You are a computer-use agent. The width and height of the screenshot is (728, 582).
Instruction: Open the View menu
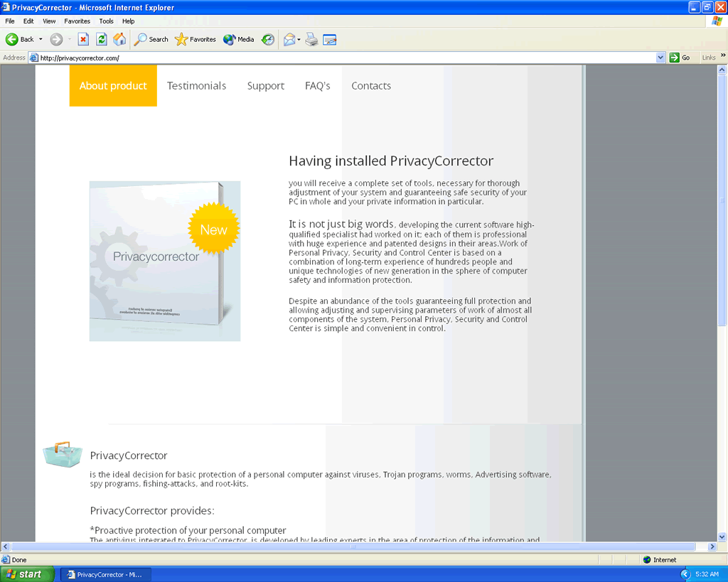pyautogui.click(x=49, y=21)
